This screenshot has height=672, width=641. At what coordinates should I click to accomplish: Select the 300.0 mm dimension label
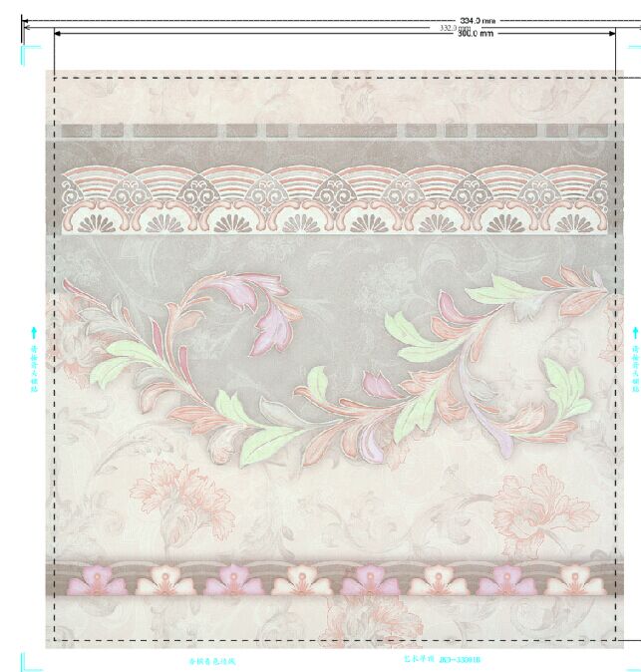(x=476, y=34)
